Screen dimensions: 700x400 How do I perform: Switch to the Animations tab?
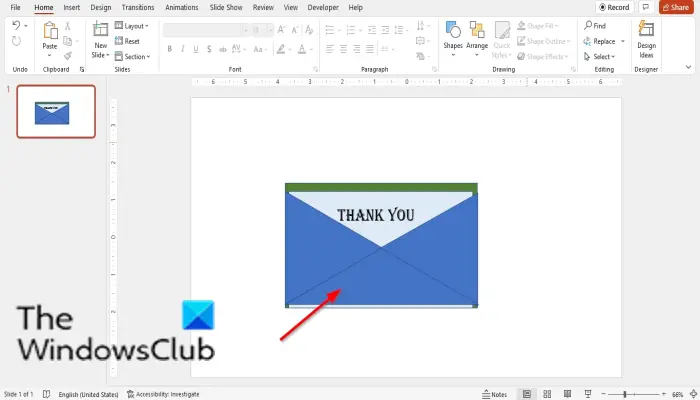click(182, 7)
